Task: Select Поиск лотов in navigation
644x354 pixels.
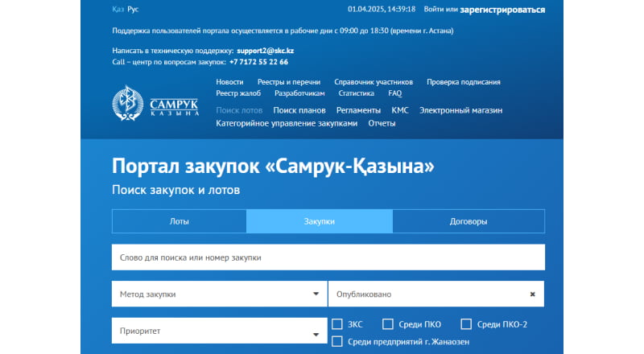Action: pyautogui.click(x=239, y=110)
